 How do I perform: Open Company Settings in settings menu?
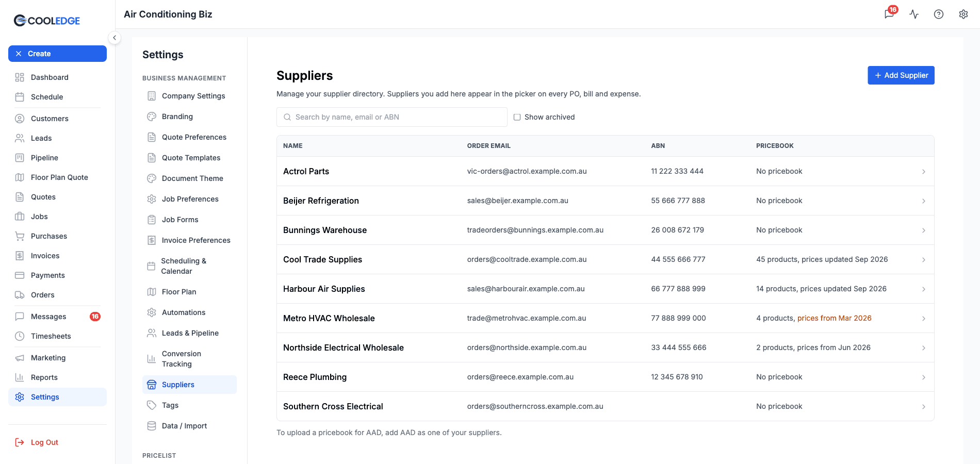[189, 96]
